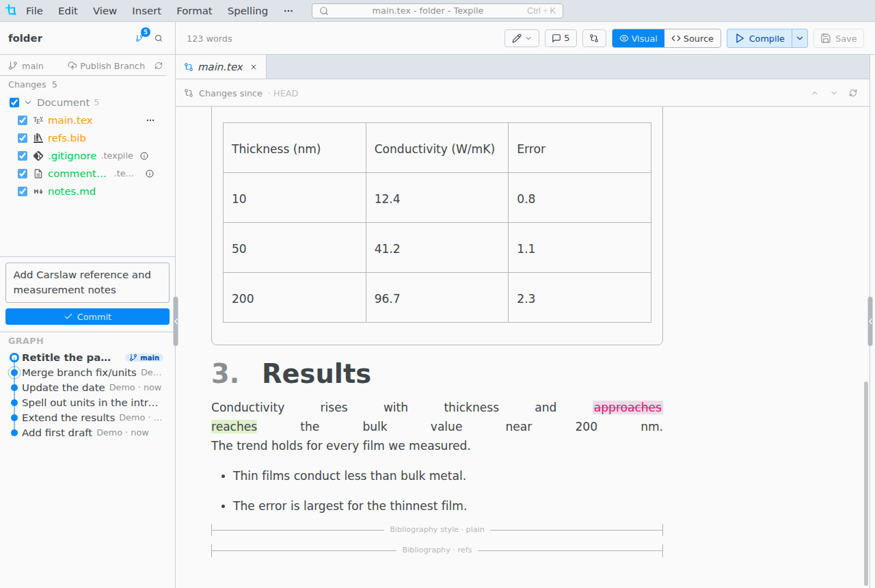Uncheck the notes.md checkbox

point(23,191)
